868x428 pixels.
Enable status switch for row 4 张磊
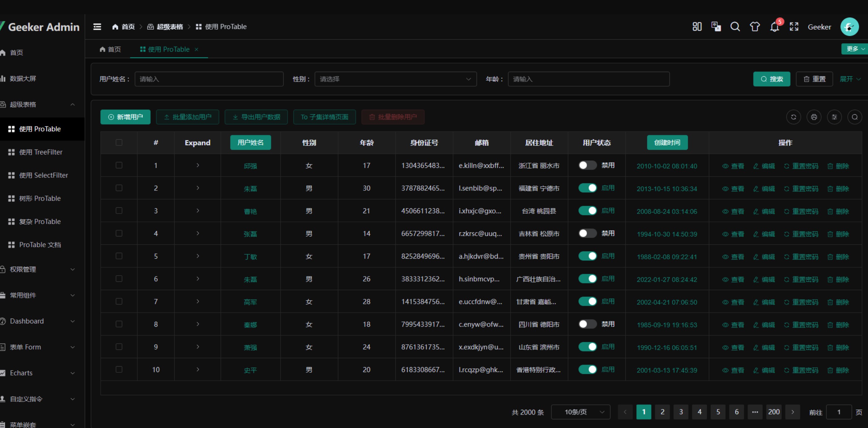tap(588, 233)
